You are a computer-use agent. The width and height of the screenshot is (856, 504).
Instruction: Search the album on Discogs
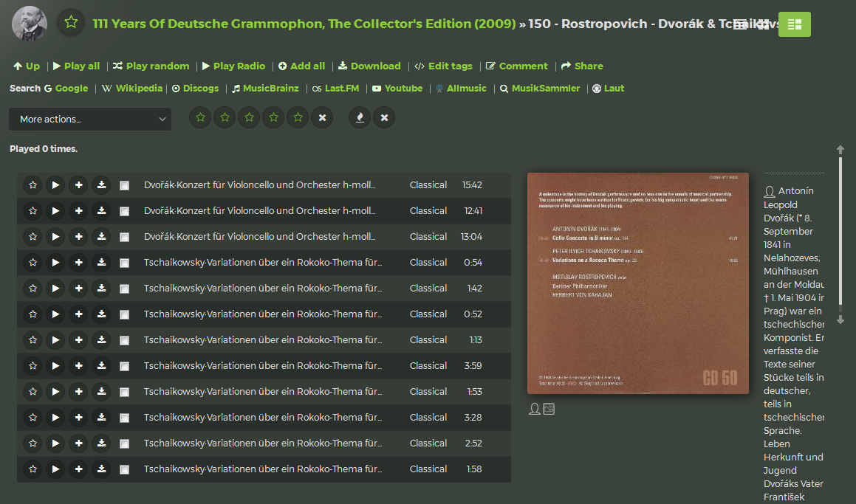[196, 88]
